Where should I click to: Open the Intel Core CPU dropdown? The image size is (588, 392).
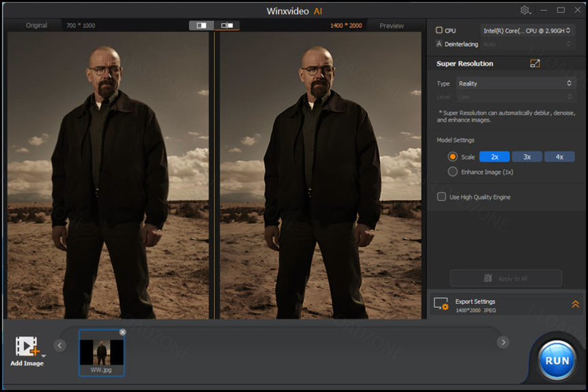(x=527, y=30)
